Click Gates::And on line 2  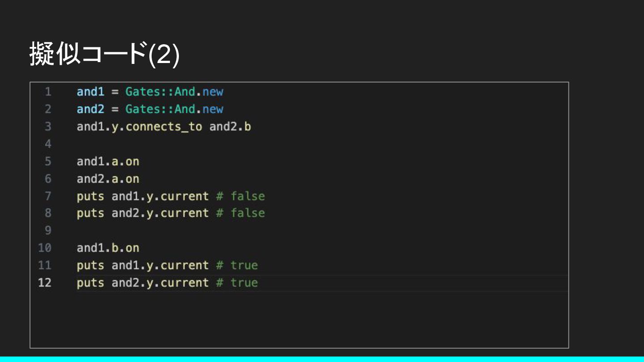pyautogui.click(x=160, y=109)
